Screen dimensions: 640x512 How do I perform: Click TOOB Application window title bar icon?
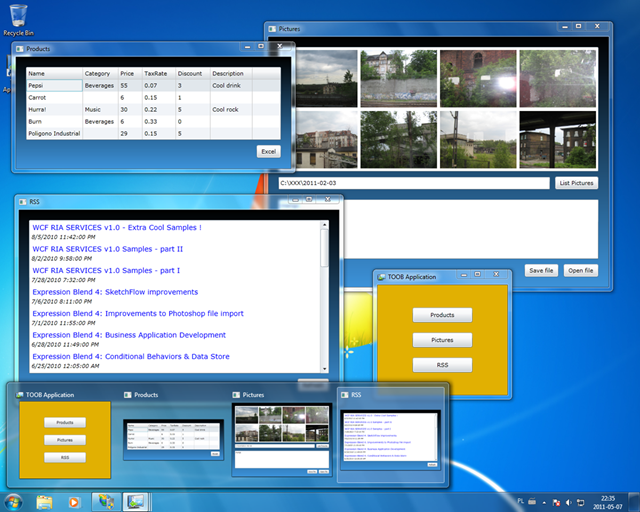[381, 277]
